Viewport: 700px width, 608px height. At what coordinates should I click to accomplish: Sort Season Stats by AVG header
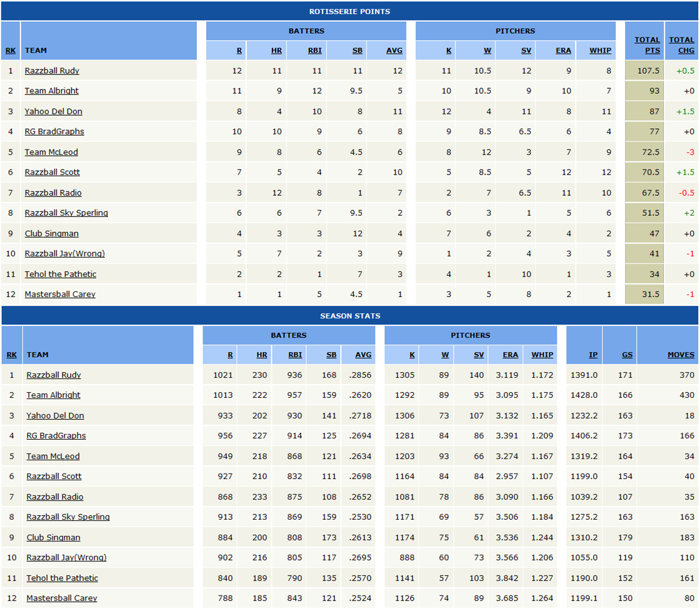coord(363,355)
